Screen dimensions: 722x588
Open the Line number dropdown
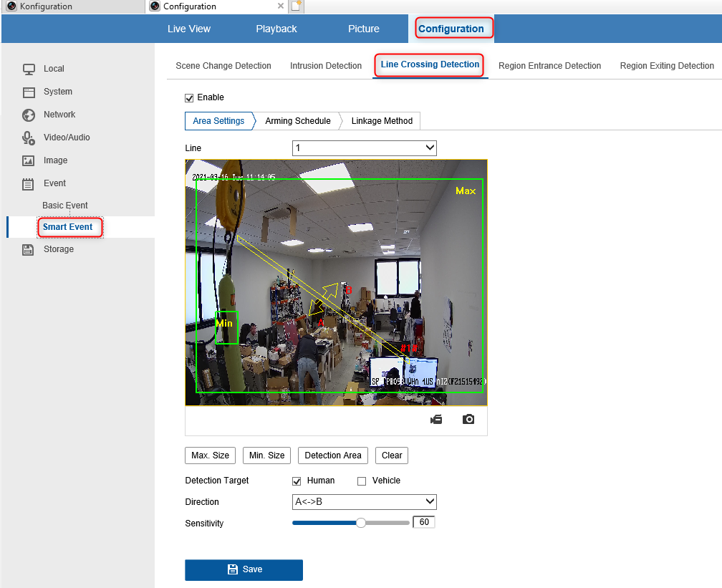point(364,148)
